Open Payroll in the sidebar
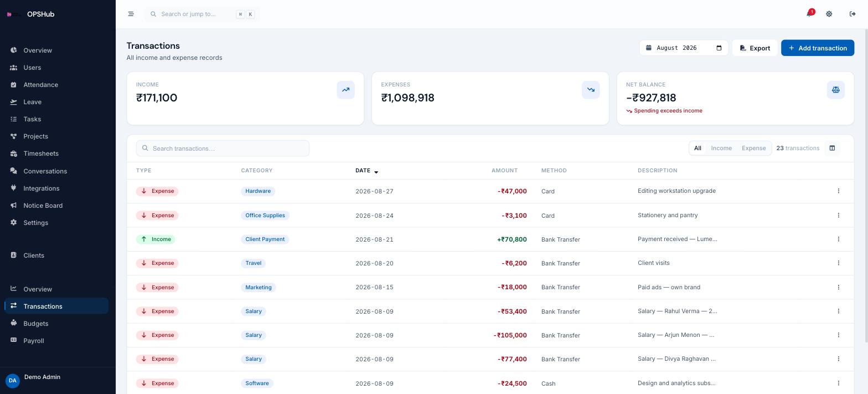This screenshot has width=868, height=394. [56, 341]
